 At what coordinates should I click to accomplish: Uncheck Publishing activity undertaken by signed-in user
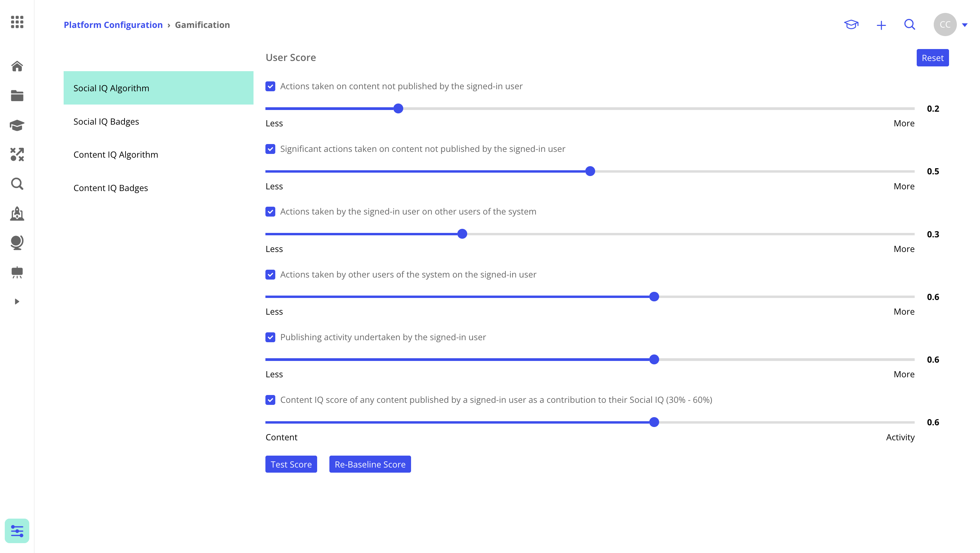coord(271,337)
